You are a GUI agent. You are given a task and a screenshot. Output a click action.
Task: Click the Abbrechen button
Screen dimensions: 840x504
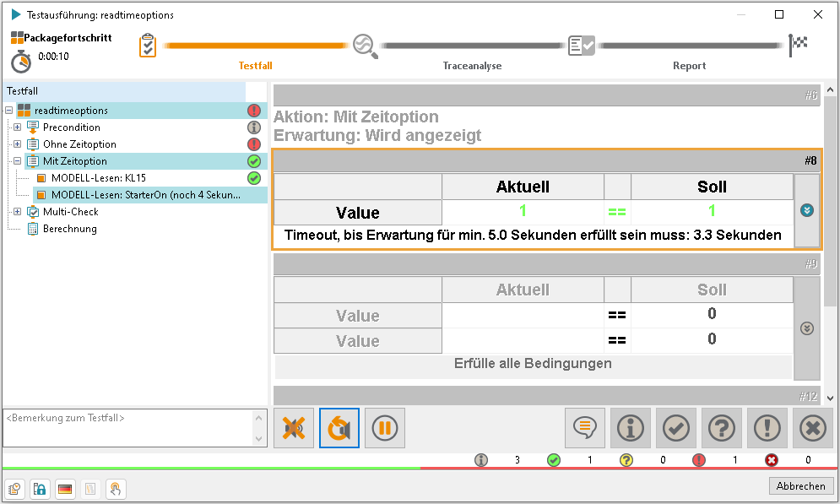801,485
